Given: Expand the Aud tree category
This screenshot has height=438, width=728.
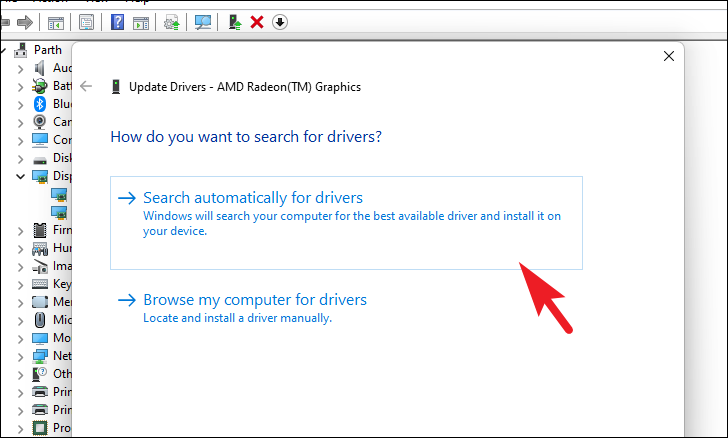Looking at the screenshot, I should [x=20, y=69].
